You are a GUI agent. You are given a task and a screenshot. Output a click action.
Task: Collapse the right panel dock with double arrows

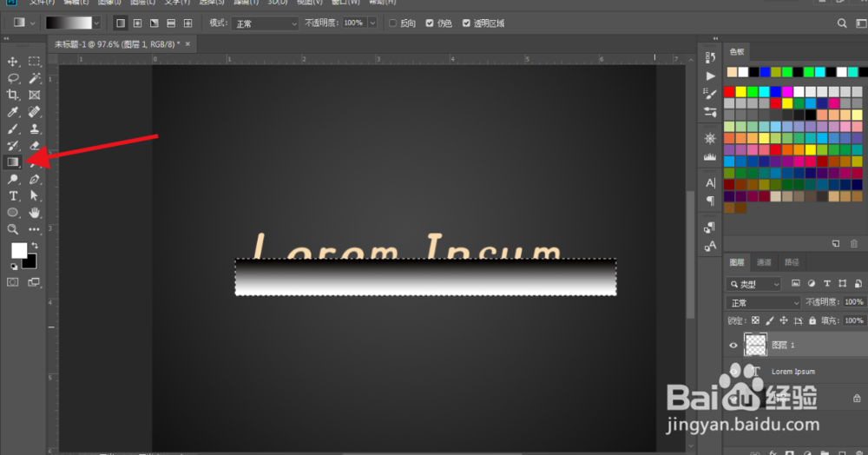click(x=715, y=38)
